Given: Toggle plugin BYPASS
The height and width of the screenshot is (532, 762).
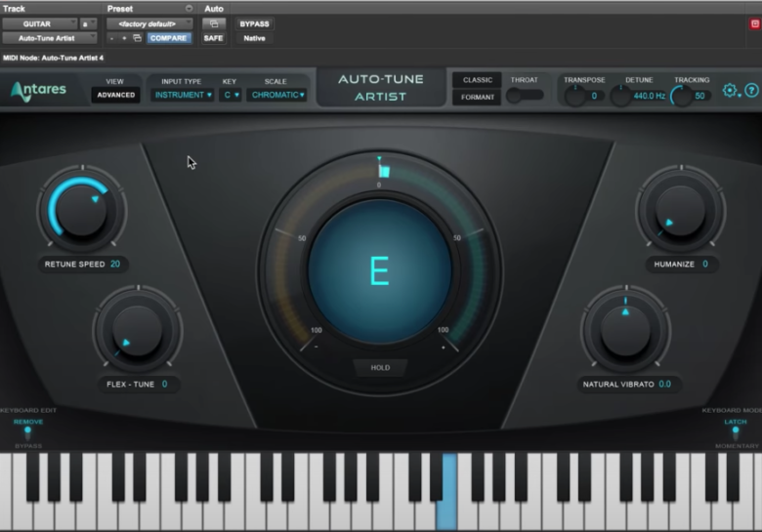Looking at the screenshot, I should (254, 23).
